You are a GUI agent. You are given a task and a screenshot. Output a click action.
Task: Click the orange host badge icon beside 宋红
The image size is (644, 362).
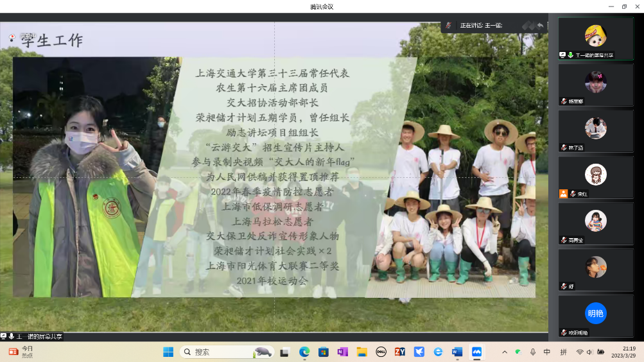tap(563, 194)
